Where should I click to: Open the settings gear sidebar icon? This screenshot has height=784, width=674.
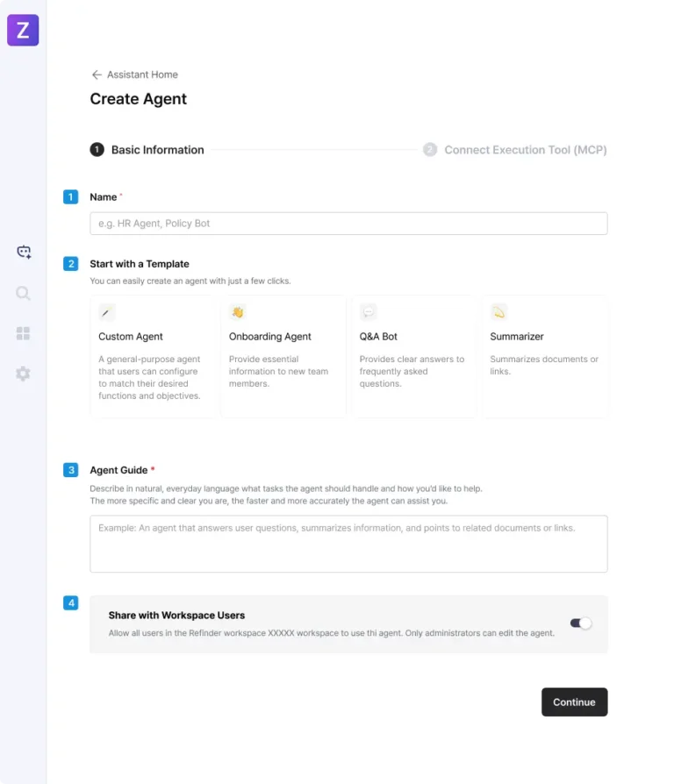(23, 374)
